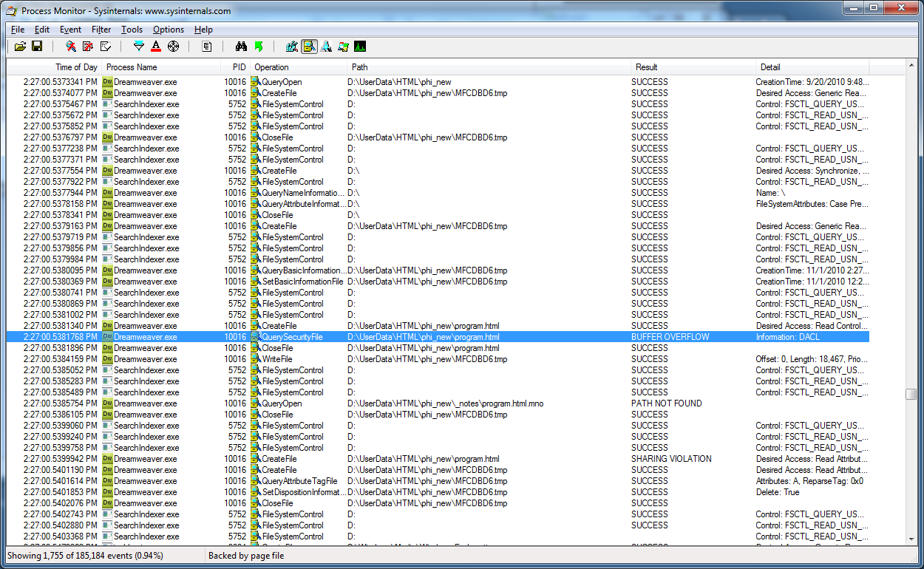Select the BUFFER OVERFLOW result cell
Screen dimensions: 924x569
click(x=670, y=337)
